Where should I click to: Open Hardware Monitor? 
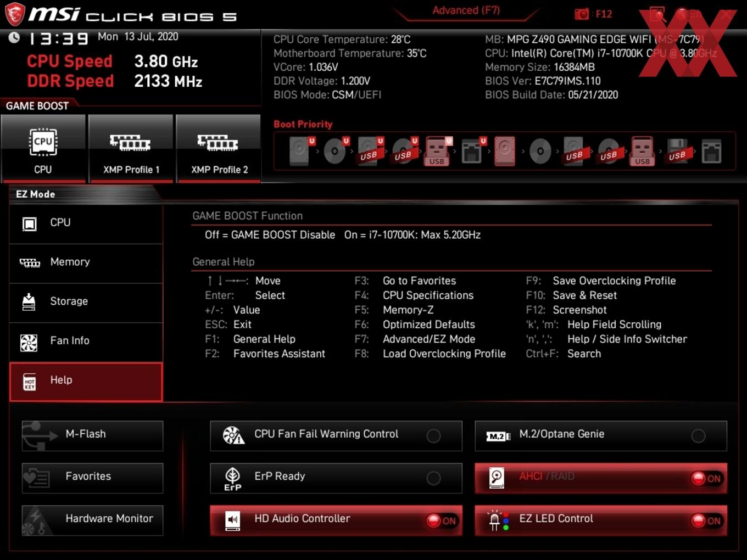(92, 520)
